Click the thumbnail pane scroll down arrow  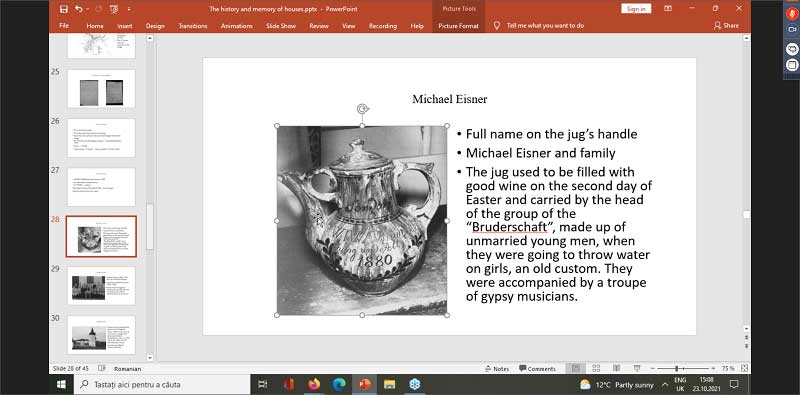click(150, 358)
